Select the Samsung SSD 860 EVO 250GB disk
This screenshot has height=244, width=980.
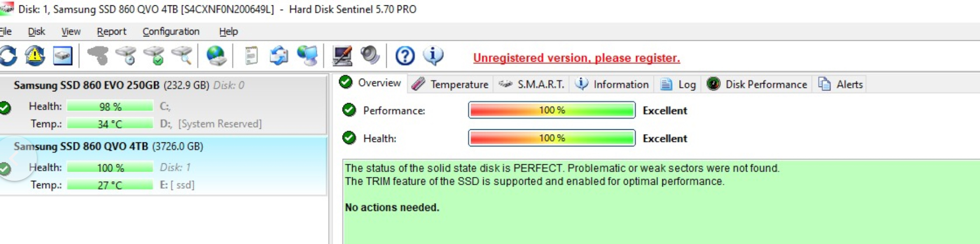click(x=86, y=86)
